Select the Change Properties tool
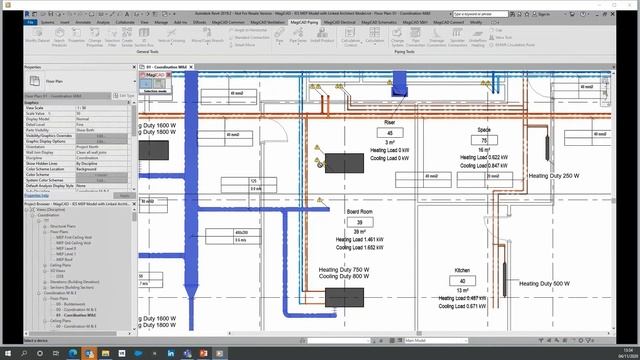This screenshot has height=360, width=640. (95, 37)
